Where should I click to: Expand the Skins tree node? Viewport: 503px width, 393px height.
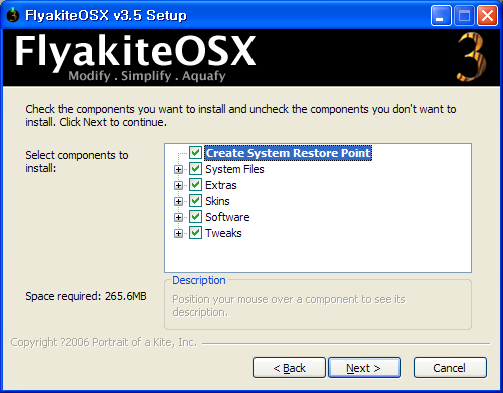178,201
